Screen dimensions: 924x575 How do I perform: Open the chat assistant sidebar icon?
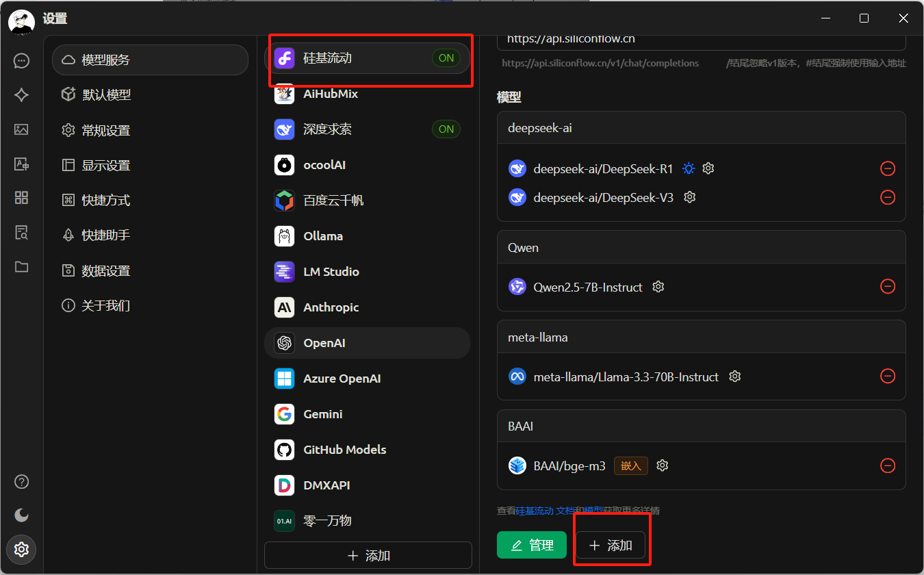pos(21,61)
